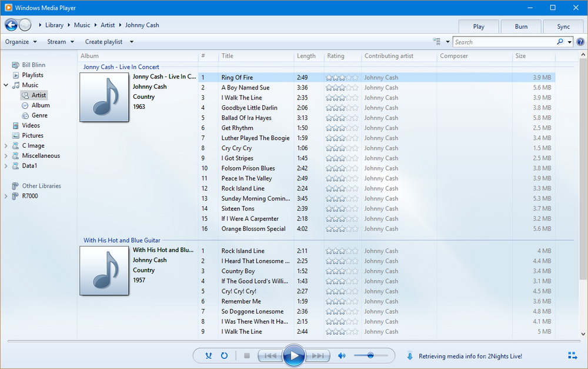Screen dimensions: 588x369
Task: Open the Create playlist dropdown arrow
Action: point(132,42)
